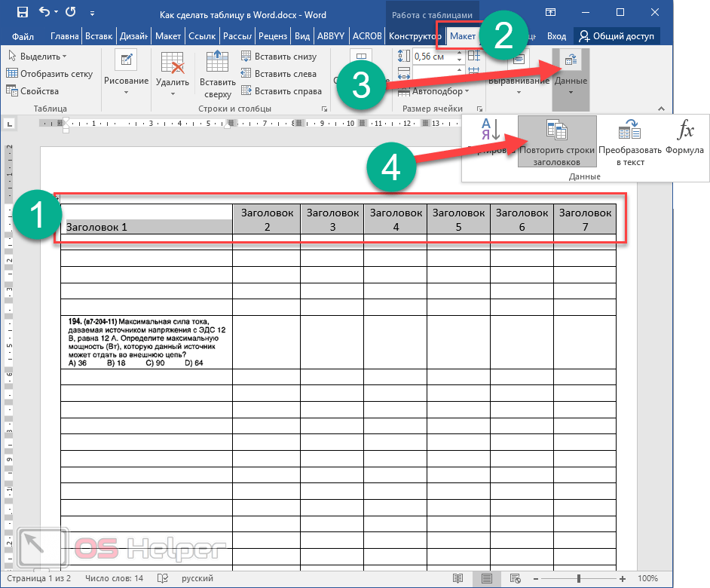
Task: Expand the AutoFit (Автоподбор) dropdown
Action: pyautogui.click(x=440, y=91)
